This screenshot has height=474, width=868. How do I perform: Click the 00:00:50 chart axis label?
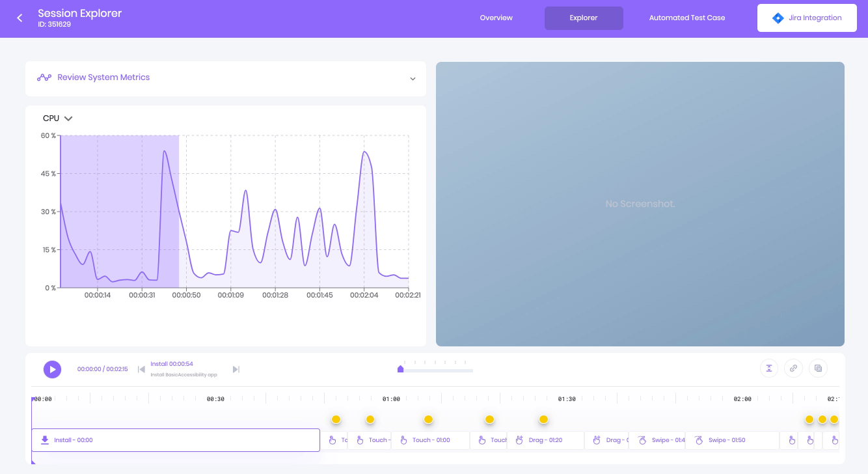point(186,295)
